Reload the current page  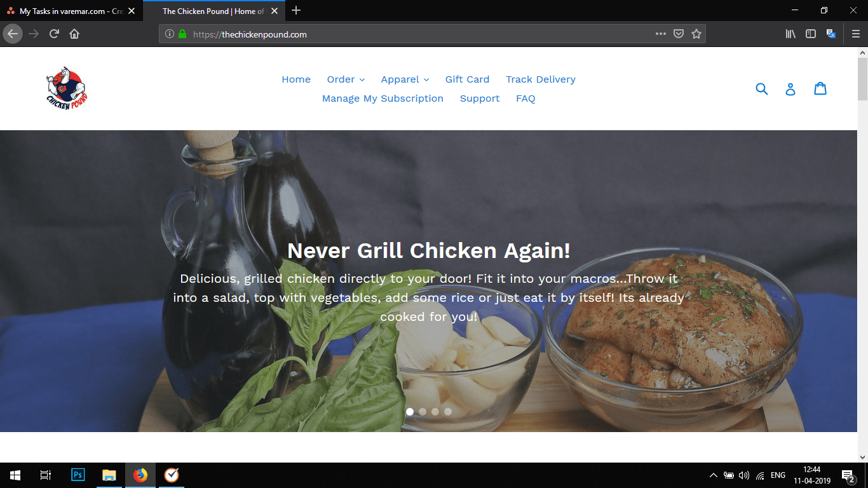pyautogui.click(x=54, y=34)
